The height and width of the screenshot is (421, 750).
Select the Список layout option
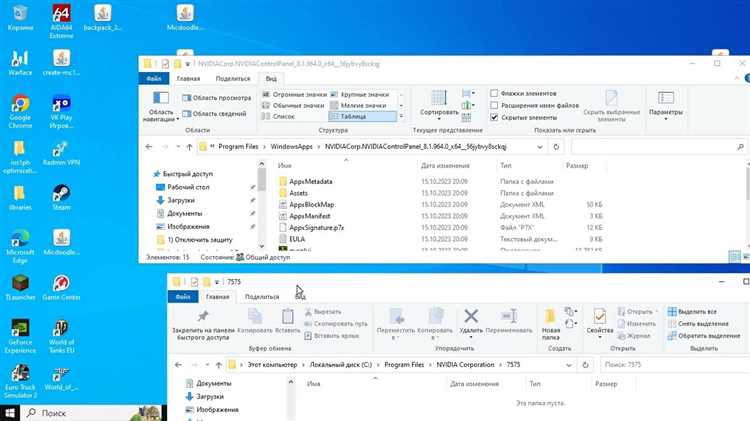278,116
